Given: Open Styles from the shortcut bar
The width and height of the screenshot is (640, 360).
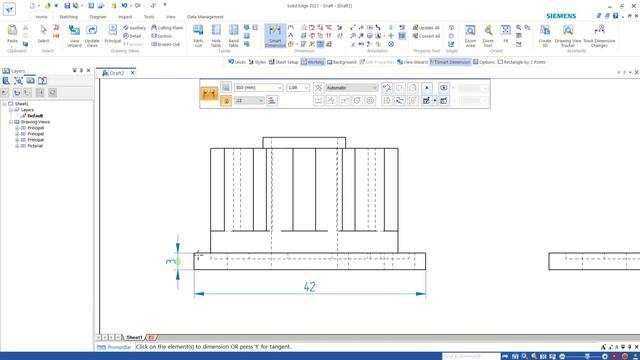Looking at the screenshot, I should (x=257, y=62).
